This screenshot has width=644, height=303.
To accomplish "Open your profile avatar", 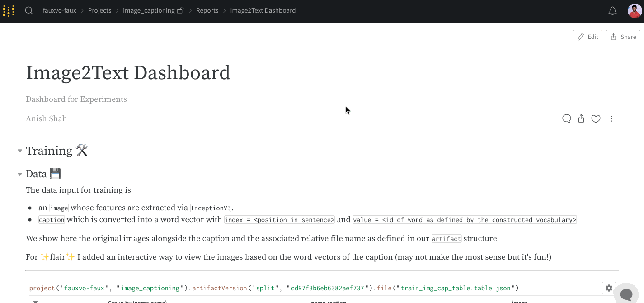I will click(x=635, y=10).
